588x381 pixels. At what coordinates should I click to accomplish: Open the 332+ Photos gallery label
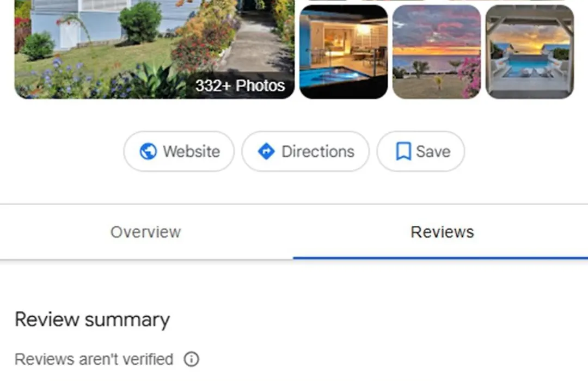tap(240, 86)
